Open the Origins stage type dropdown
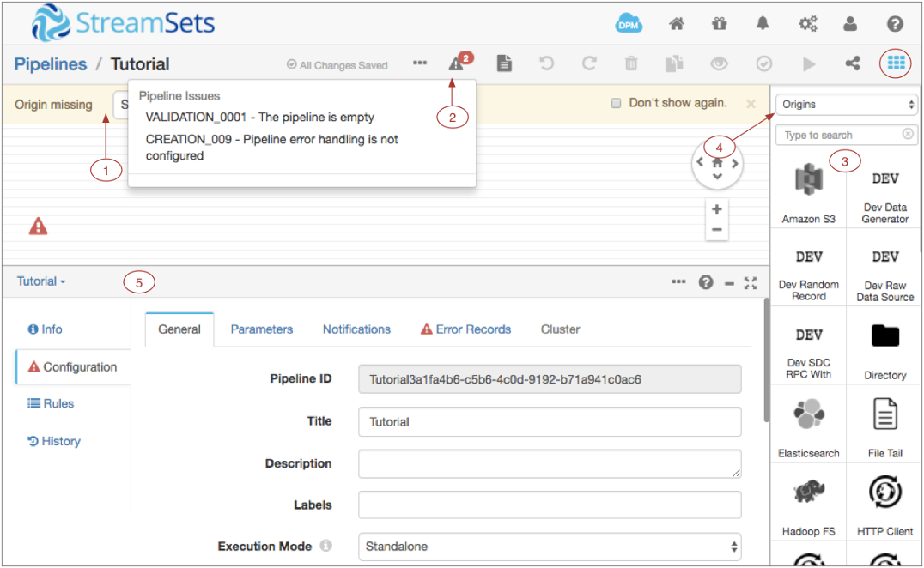924x568 pixels. (x=846, y=105)
